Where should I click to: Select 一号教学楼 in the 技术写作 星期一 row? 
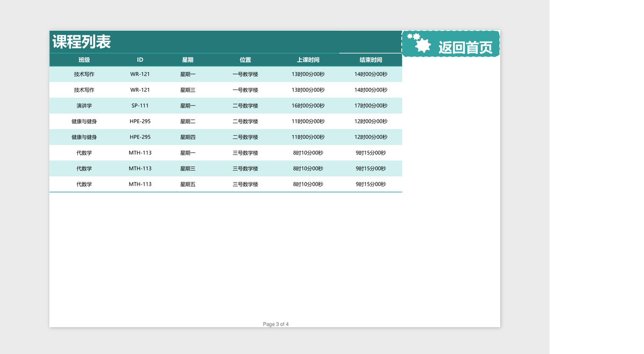245,74
